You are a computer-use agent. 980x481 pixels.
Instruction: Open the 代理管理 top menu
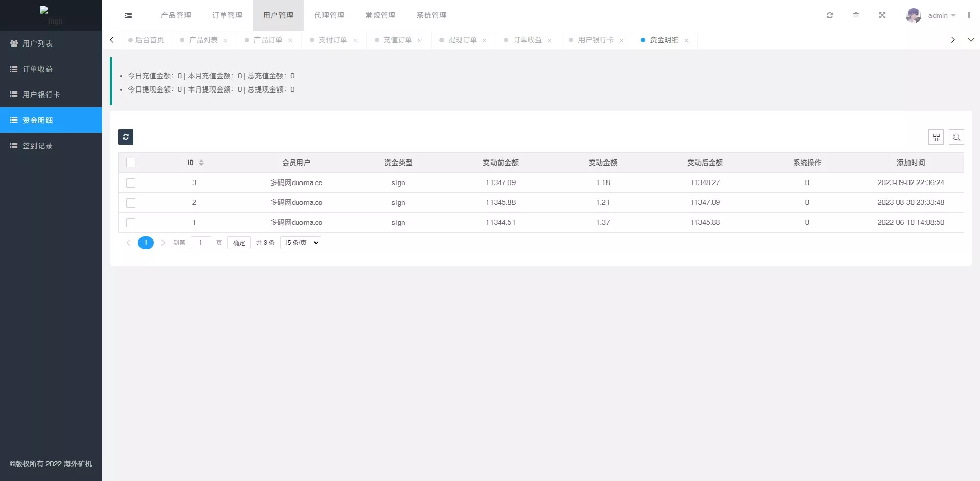tap(329, 15)
